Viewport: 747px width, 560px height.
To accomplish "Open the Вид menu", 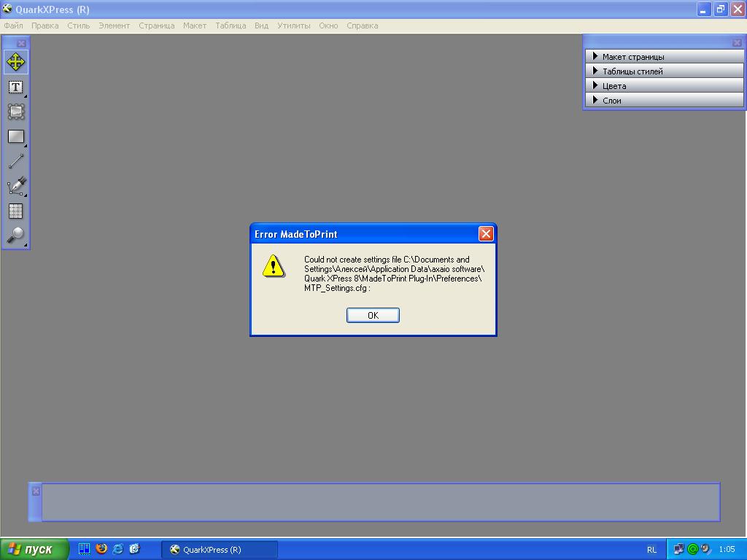I will 261,26.
